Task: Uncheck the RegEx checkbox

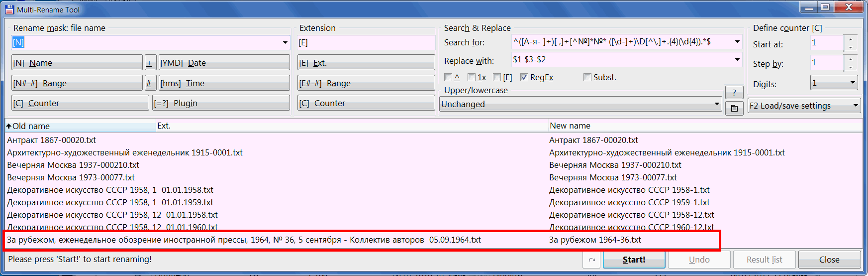Action: 524,77
